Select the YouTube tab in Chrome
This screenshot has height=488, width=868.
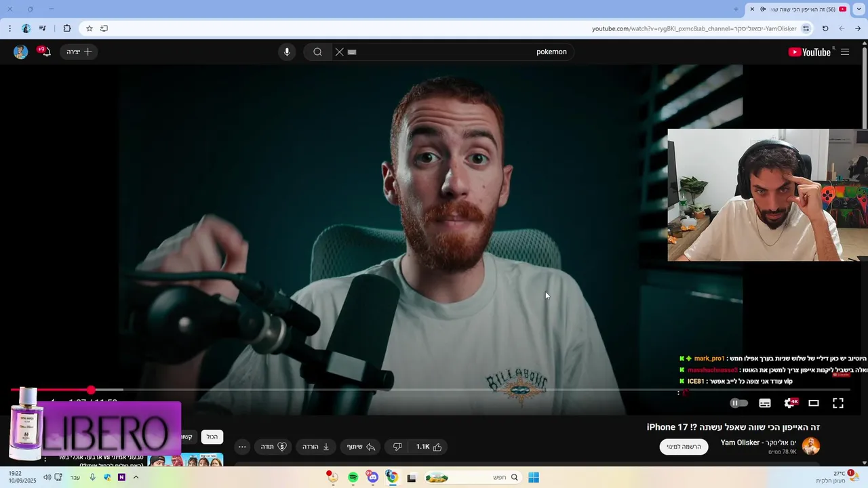797,9
